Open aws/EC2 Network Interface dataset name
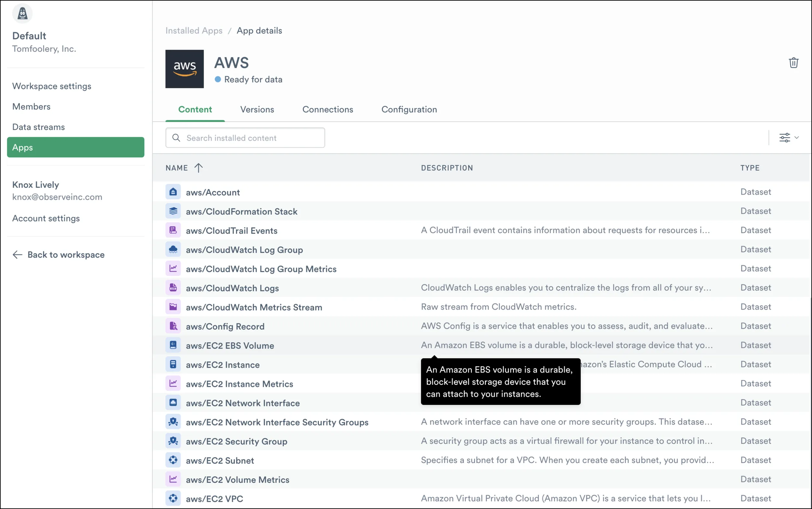The image size is (812, 509). point(243,404)
